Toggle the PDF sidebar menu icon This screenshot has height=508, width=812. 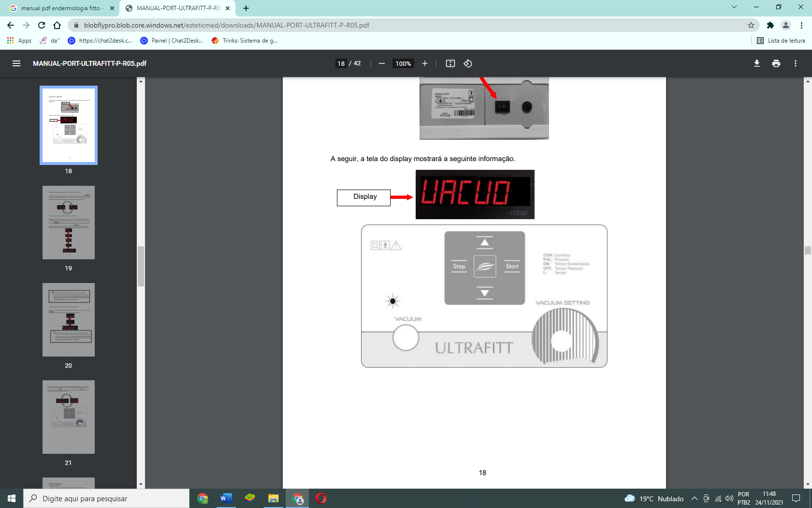click(16, 63)
